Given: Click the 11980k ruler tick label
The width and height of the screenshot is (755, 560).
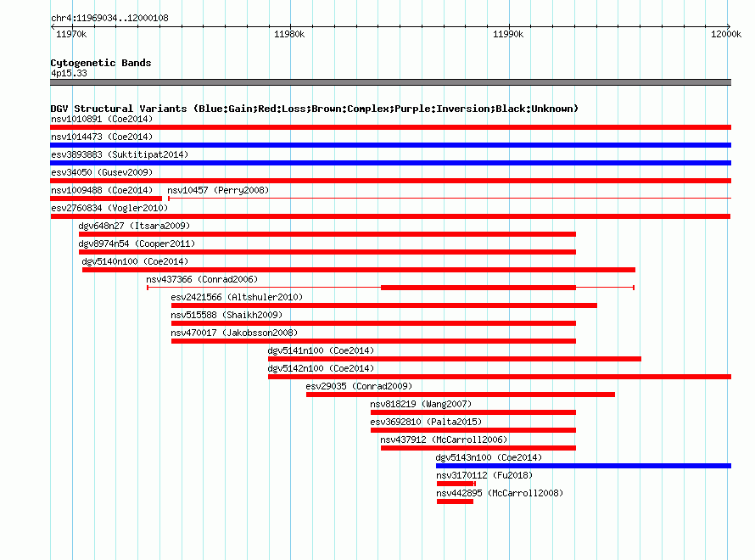Looking at the screenshot, I should pos(289,34).
